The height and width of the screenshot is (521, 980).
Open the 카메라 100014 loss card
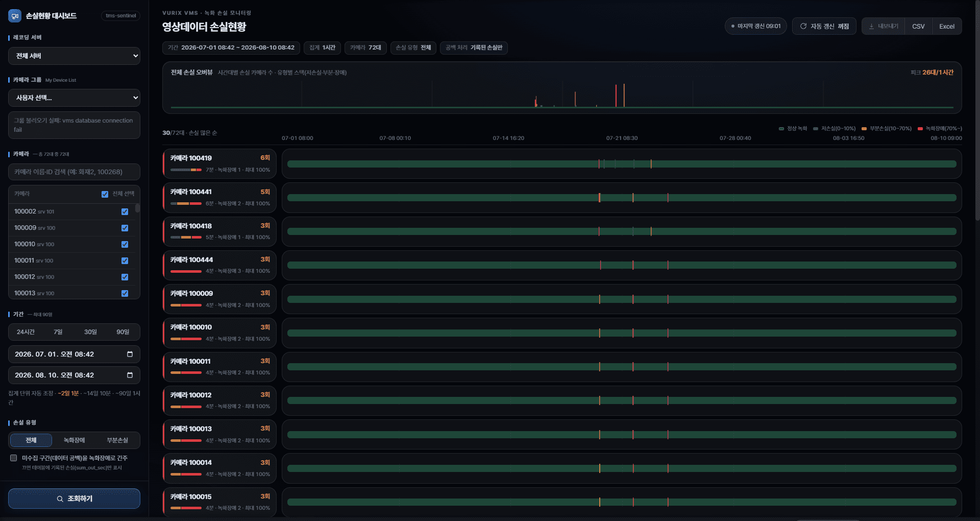tap(219, 468)
